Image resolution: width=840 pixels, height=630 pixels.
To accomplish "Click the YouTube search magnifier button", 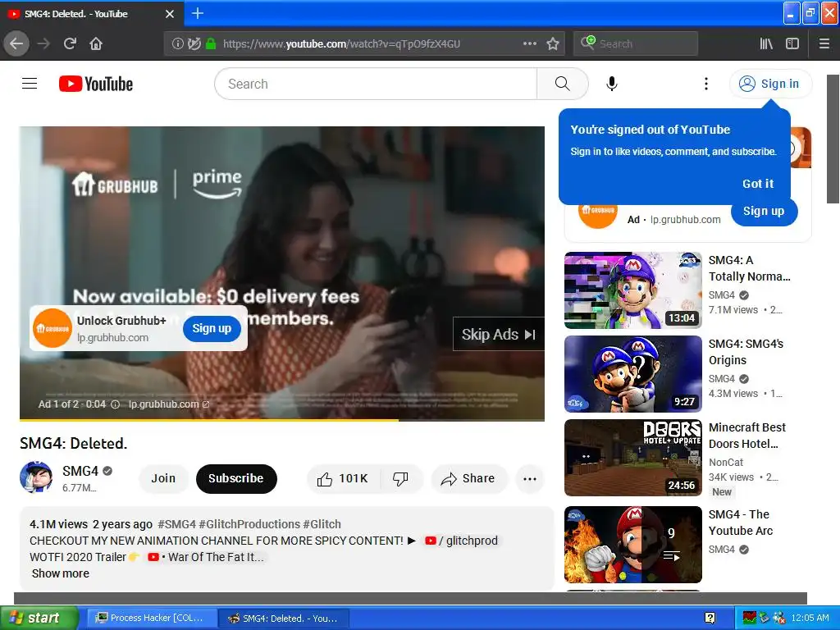I will pyautogui.click(x=563, y=84).
